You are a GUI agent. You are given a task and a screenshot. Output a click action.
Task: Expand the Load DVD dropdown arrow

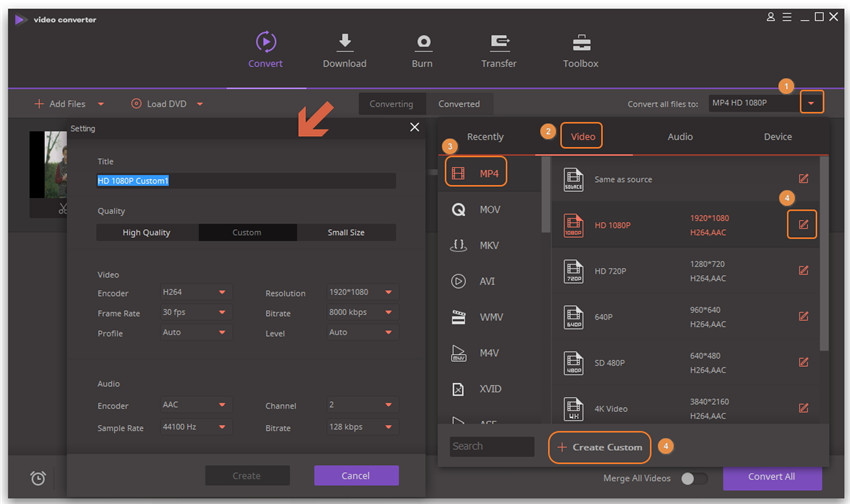click(200, 104)
